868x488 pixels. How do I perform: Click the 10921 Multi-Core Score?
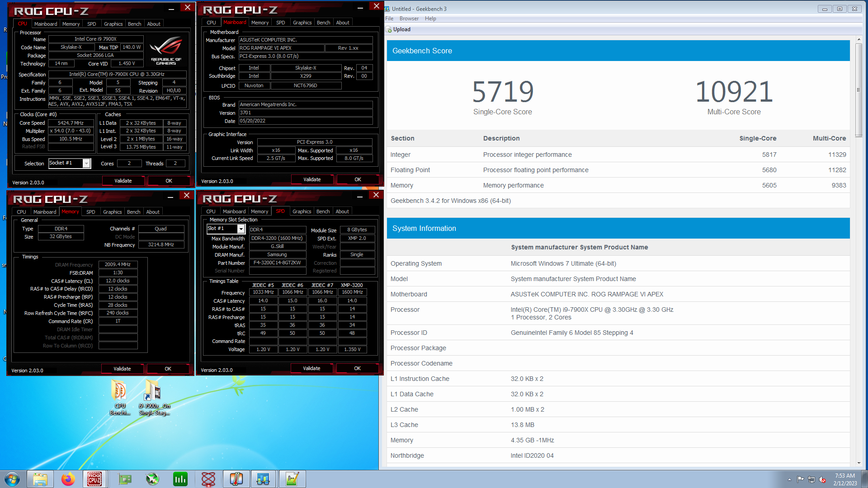pyautogui.click(x=734, y=92)
